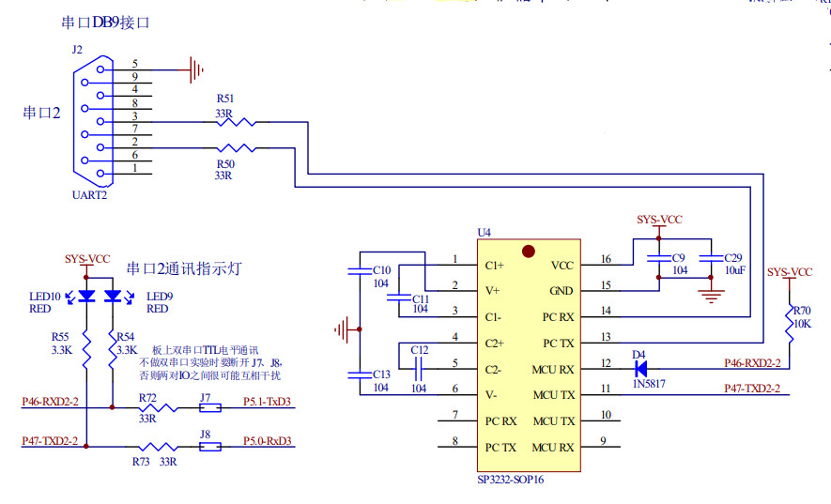Click the SYS-VCC label above C9
This screenshot has height=504, width=831.
[660, 220]
